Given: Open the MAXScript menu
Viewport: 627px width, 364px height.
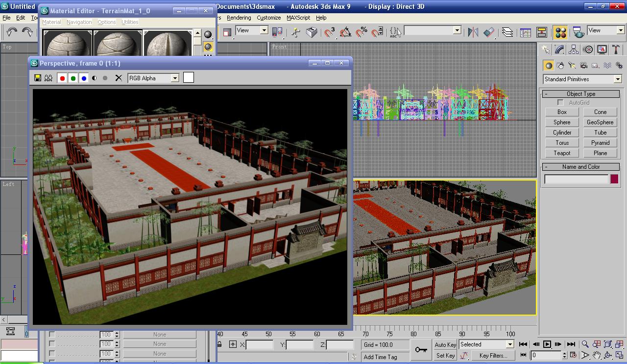Looking at the screenshot, I should [x=298, y=18].
